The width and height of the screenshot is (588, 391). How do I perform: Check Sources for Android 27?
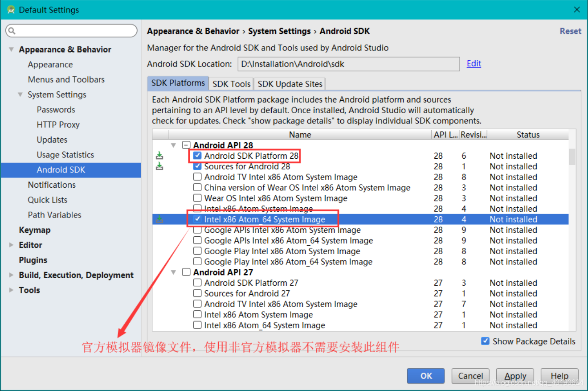(197, 293)
